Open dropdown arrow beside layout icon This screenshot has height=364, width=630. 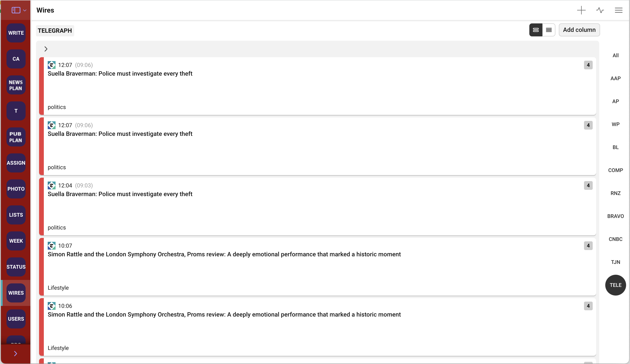pos(25,10)
